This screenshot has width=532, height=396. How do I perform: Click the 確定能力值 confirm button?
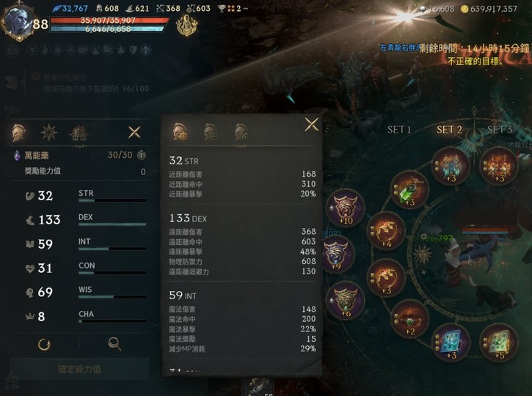[x=79, y=369]
